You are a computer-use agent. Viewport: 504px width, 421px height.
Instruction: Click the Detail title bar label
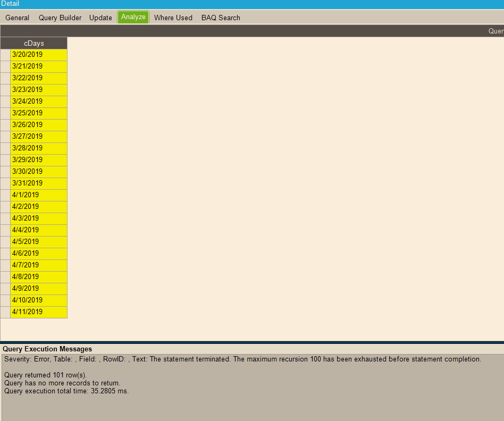(10, 4)
